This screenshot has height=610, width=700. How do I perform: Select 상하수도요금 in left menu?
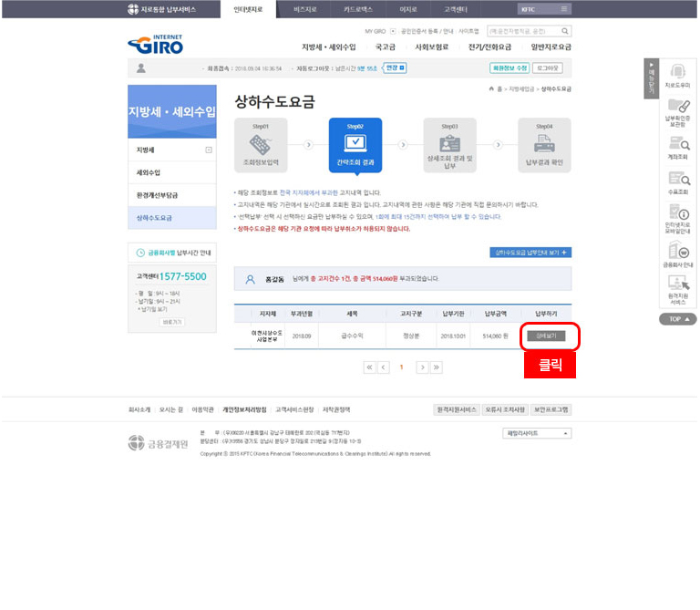point(172,218)
